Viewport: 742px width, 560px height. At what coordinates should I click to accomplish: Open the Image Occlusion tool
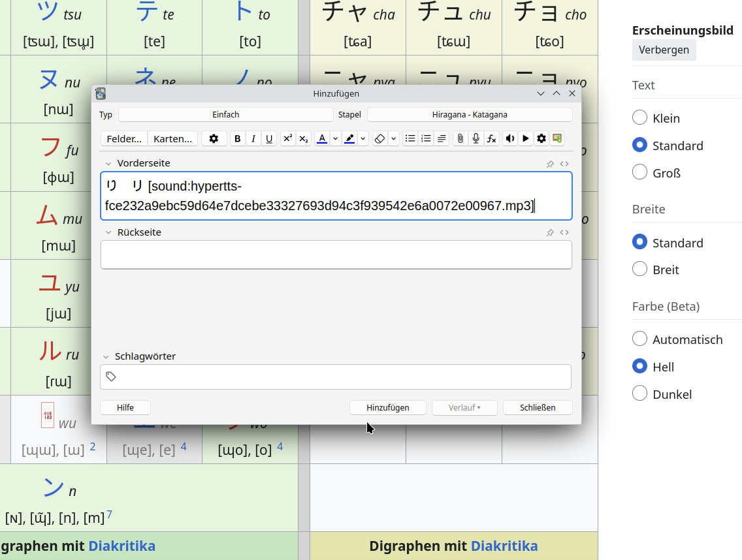tap(556, 138)
